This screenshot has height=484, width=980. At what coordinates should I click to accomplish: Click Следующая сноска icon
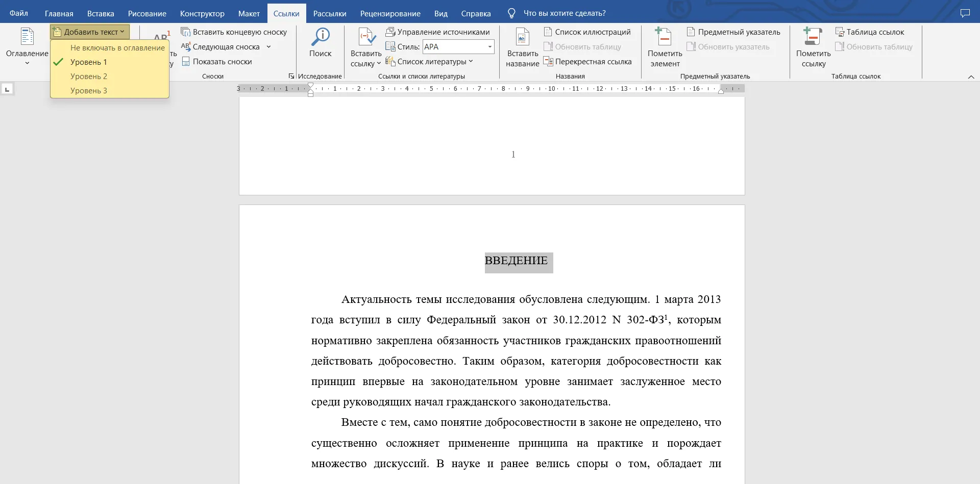point(186,46)
